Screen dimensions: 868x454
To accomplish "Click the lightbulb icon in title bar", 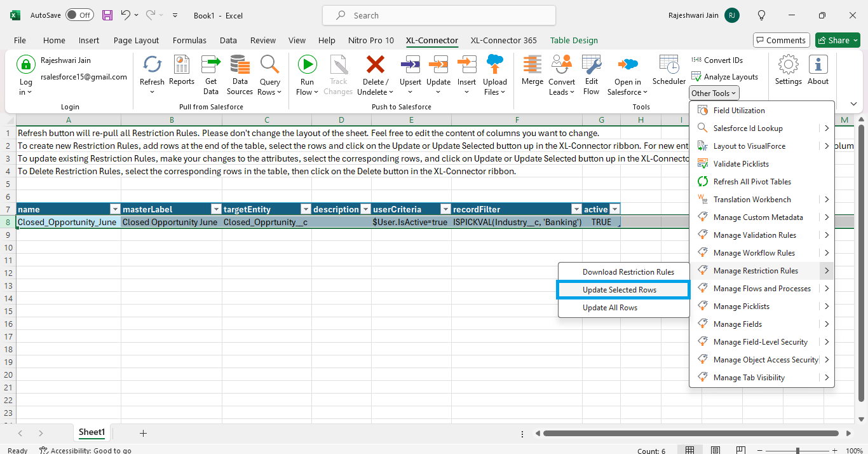I will click(761, 15).
